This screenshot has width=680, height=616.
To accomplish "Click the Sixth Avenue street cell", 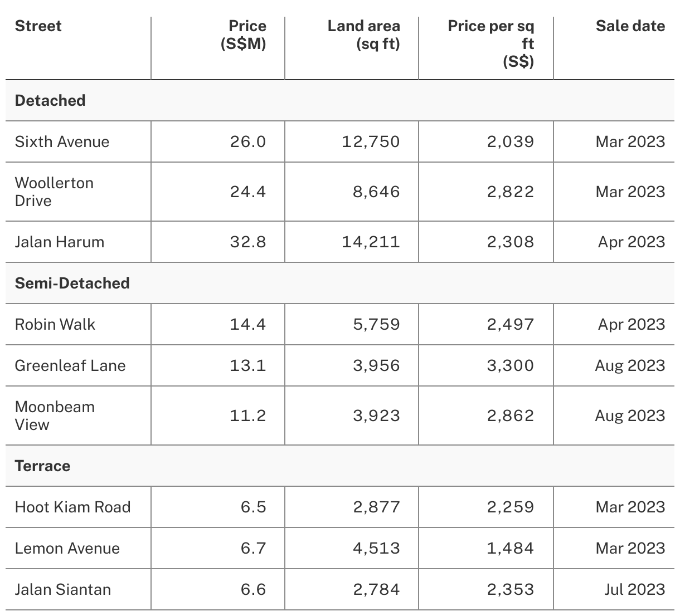I will point(62,142).
